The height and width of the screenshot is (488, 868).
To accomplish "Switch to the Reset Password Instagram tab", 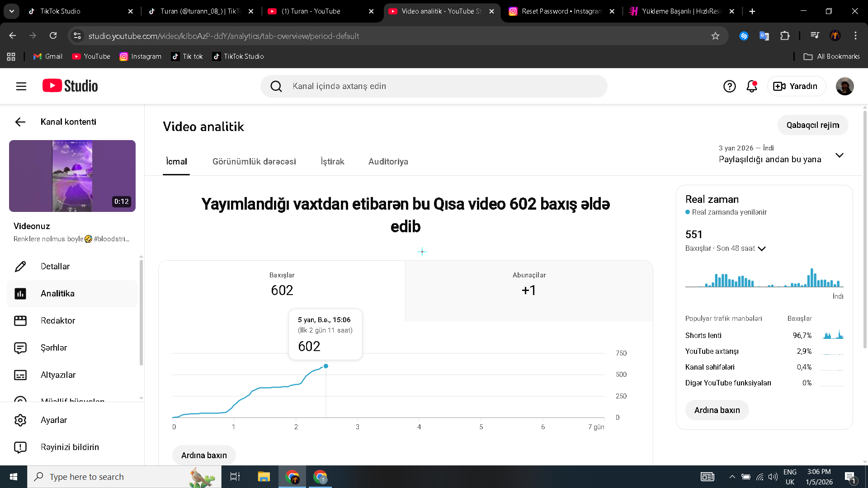I will 561,11.
